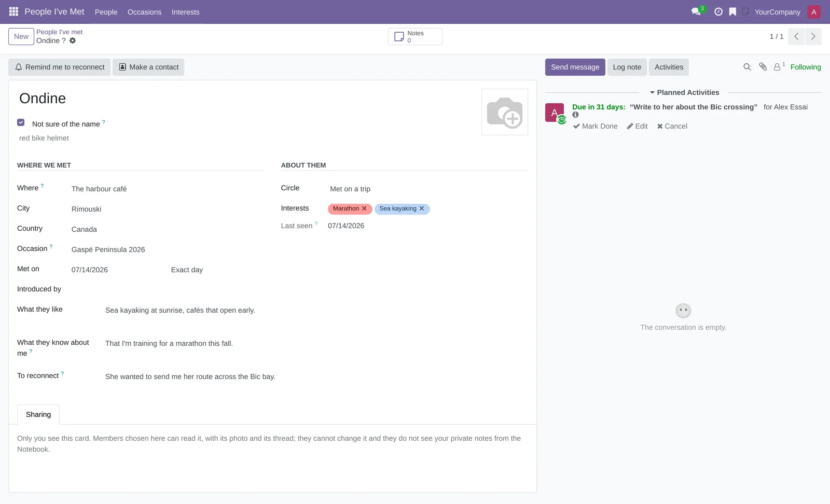Image resolution: width=830 pixels, height=504 pixels.
Task: Select the Sharing tab
Action: tap(38, 414)
